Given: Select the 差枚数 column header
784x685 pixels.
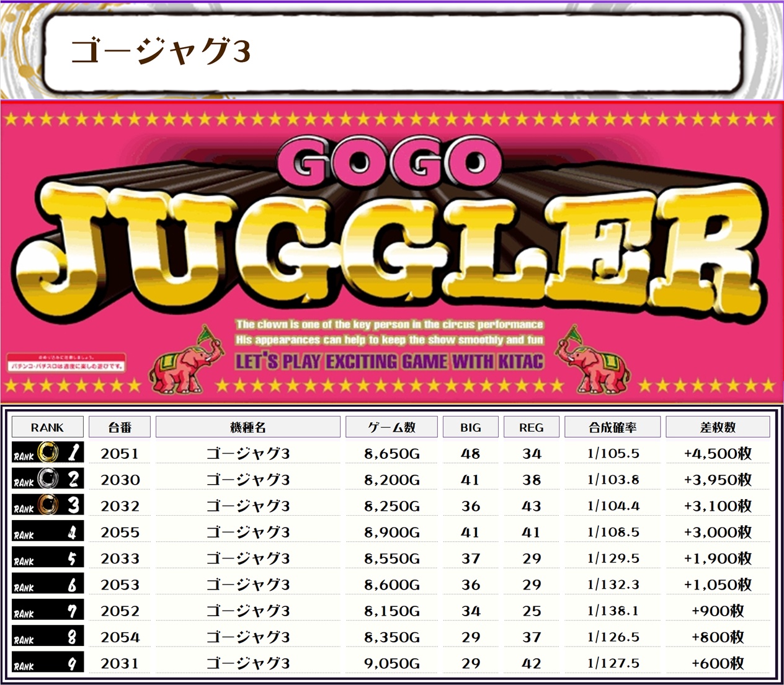Looking at the screenshot, I should [717, 427].
